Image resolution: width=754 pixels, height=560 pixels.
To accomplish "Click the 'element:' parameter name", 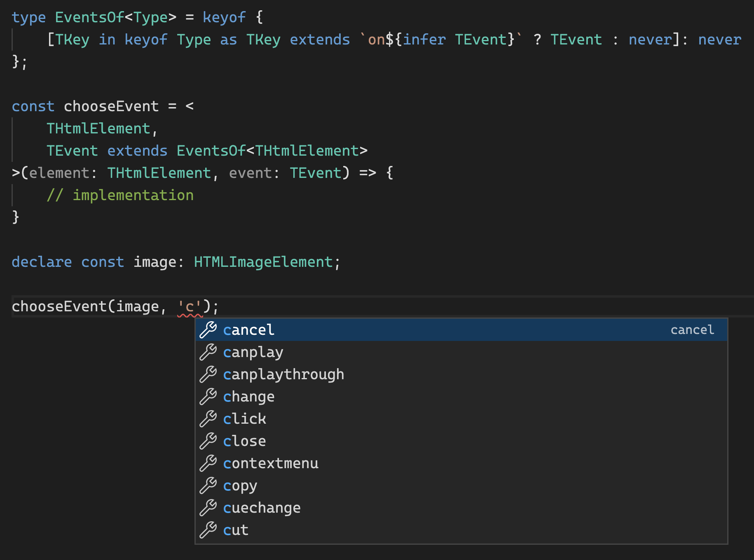I will (63, 173).
